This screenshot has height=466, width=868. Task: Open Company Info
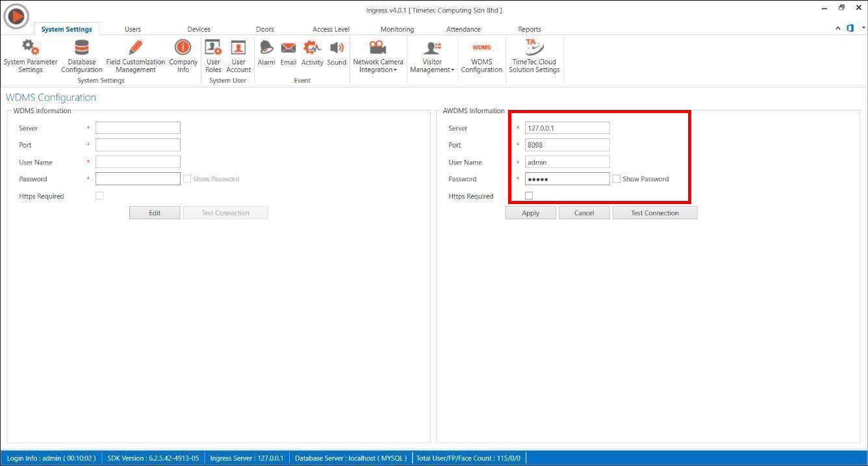click(183, 56)
